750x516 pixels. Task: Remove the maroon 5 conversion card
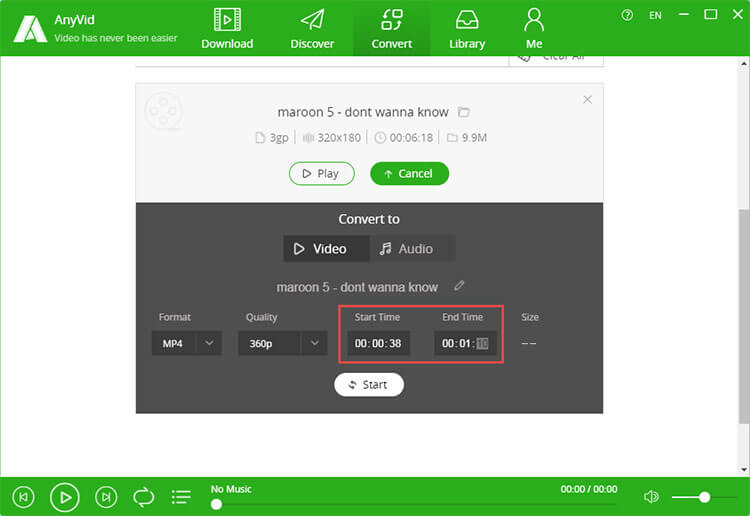click(x=587, y=99)
